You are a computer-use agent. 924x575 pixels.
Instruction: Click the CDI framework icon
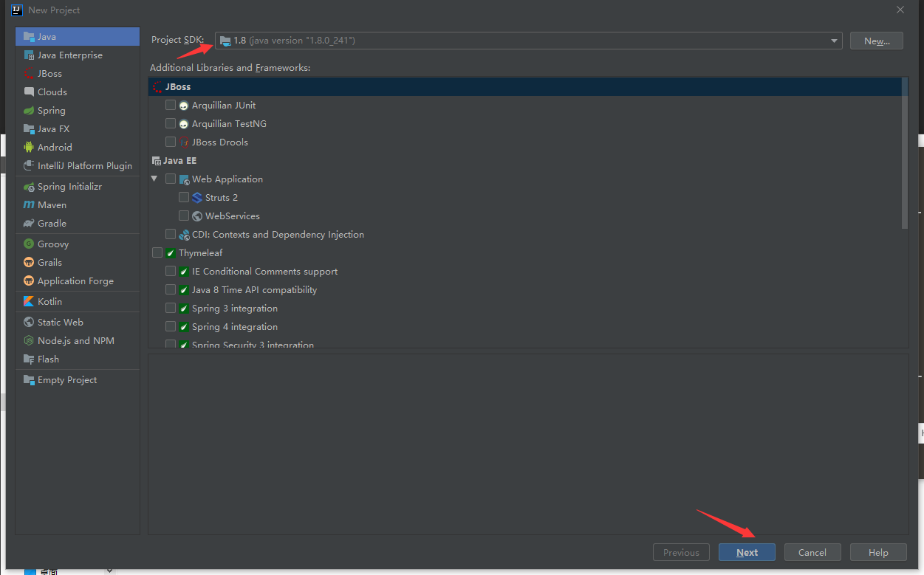(184, 234)
